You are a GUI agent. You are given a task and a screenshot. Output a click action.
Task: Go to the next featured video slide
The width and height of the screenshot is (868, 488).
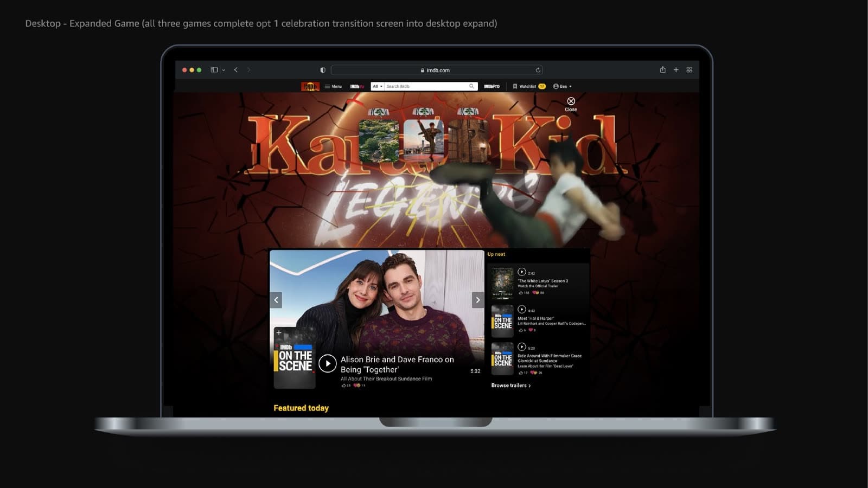tap(478, 300)
